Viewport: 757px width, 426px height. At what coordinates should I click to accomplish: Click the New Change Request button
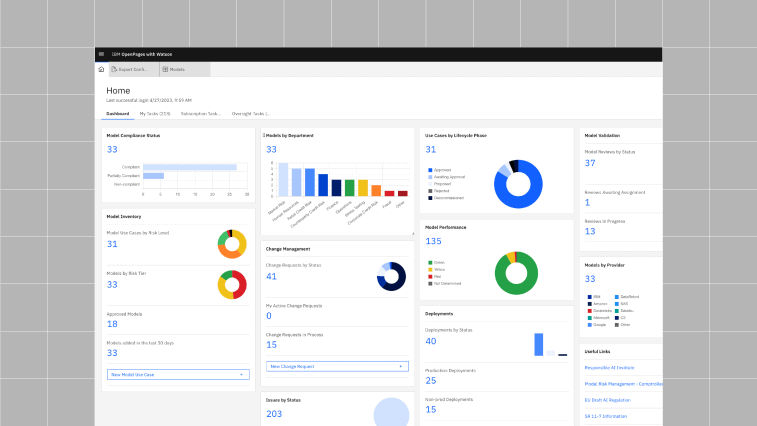(337, 367)
